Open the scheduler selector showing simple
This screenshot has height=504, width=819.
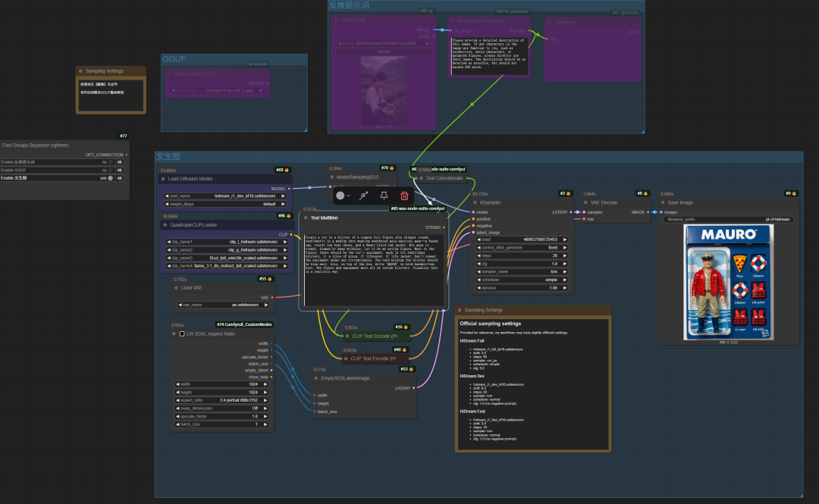pyautogui.click(x=521, y=280)
